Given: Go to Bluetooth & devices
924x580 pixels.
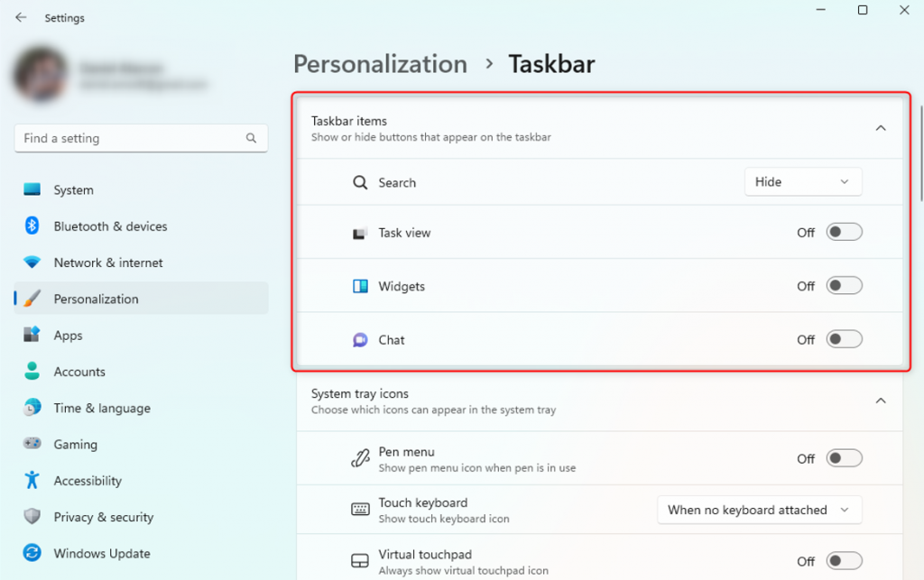Looking at the screenshot, I should click(142, 226).
